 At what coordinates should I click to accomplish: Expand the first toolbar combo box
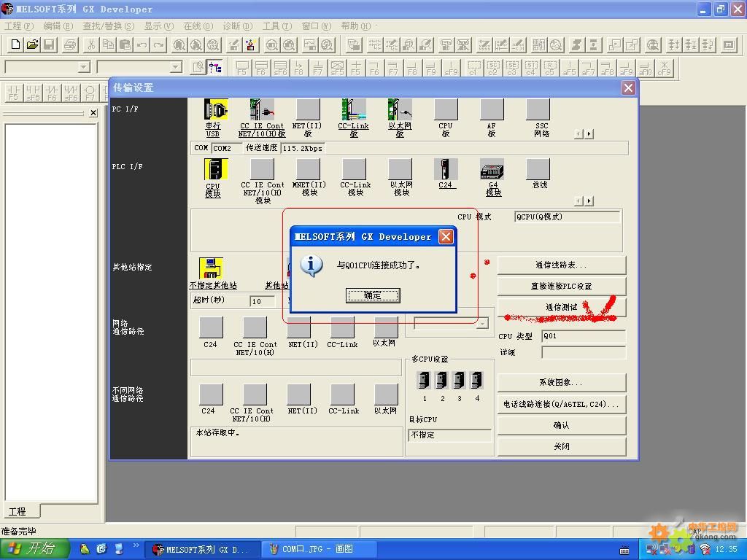coord(84,67)
